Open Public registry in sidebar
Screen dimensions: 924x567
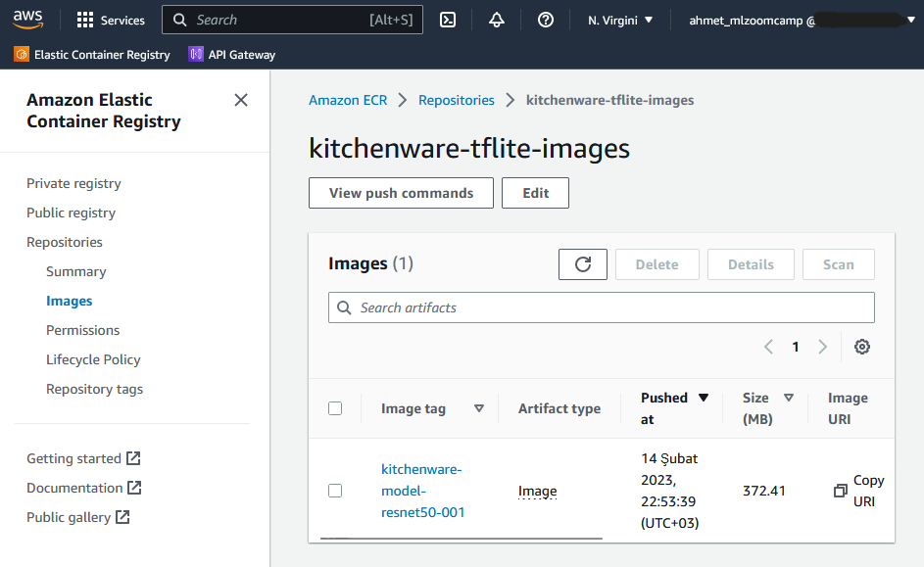tap(71, 213)
